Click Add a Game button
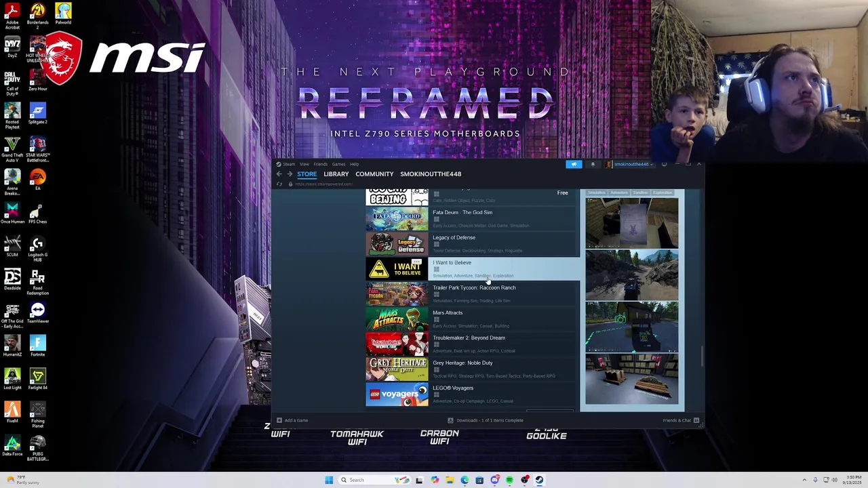This screenshot has width=868, height=488. (x=292, y=420)
